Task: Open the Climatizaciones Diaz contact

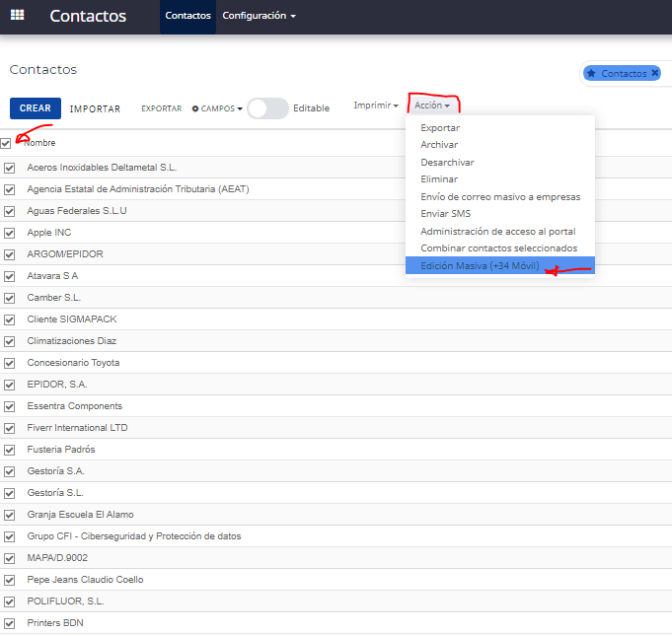Action: (72, 341)
